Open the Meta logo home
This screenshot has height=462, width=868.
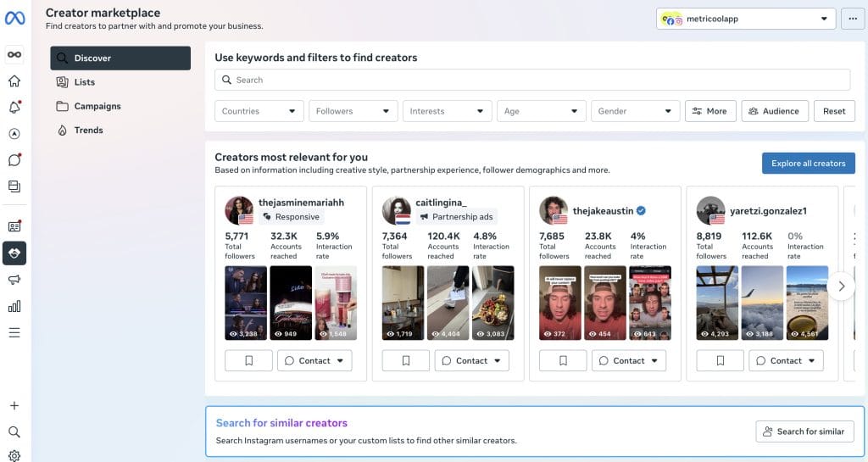15,19
